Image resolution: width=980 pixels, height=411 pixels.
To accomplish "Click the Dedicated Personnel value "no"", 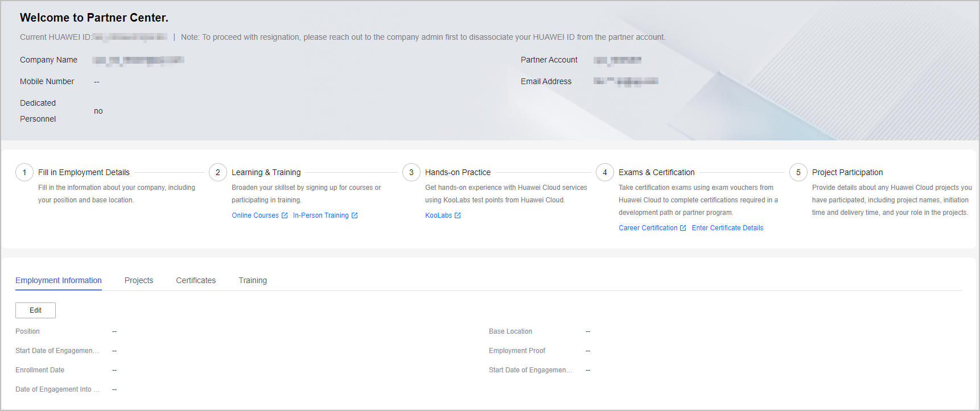I will (98, 111).
